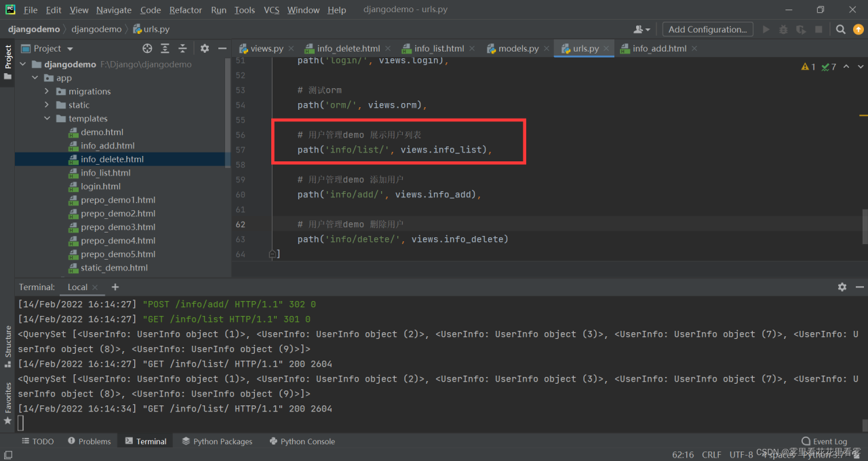
Task: Click the Search Everywhere magnifier icon
Action: [x=841, y=29]
